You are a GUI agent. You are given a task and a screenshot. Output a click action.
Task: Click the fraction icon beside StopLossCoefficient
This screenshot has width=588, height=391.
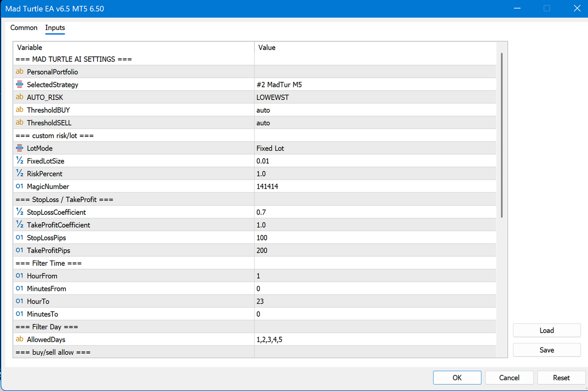(20, 212)
